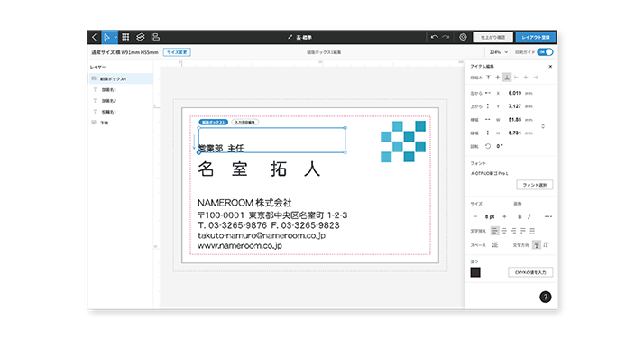644x339 pixels.
Task: Select the right horizontal box alignment icon
Action: pyautogui.click(x=535, y=78)
